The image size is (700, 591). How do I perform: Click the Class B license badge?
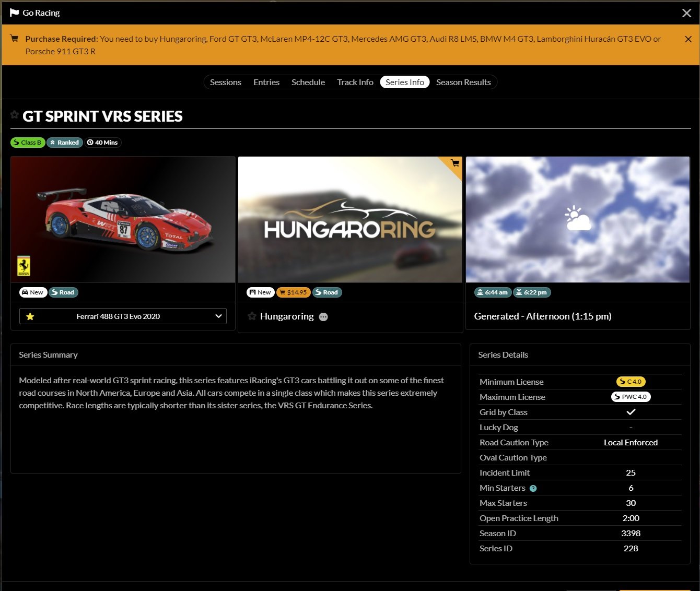coord(28,143)
